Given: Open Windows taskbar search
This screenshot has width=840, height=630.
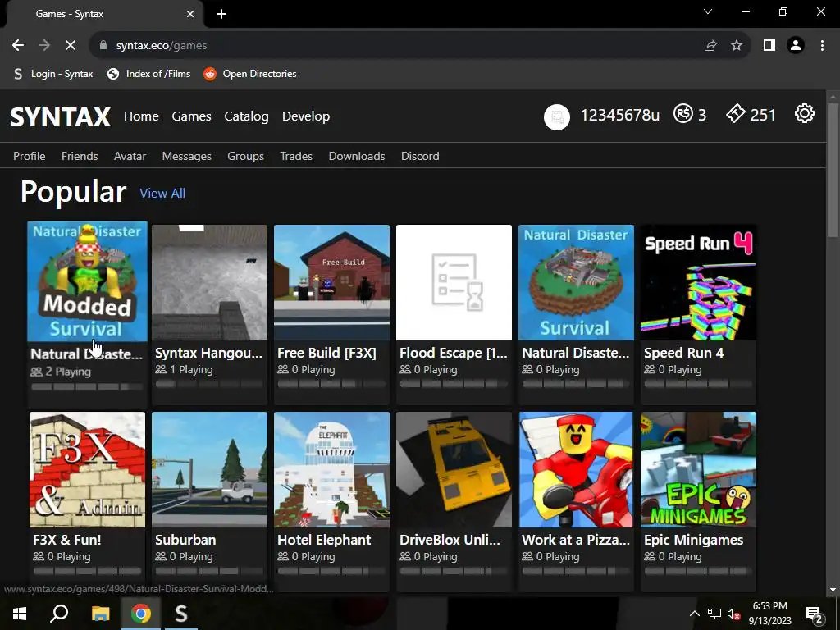Looking at the screenshot, I should click(59, 614).
